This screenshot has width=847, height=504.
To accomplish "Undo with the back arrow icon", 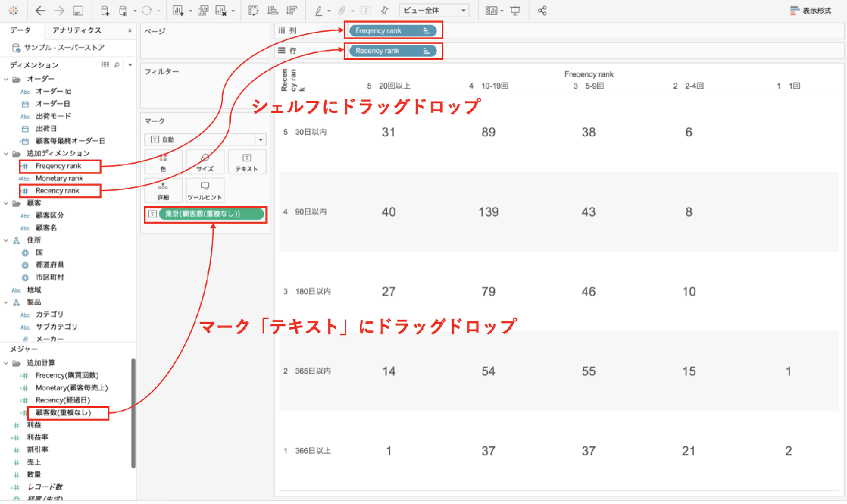I will (x=40, y=11).
